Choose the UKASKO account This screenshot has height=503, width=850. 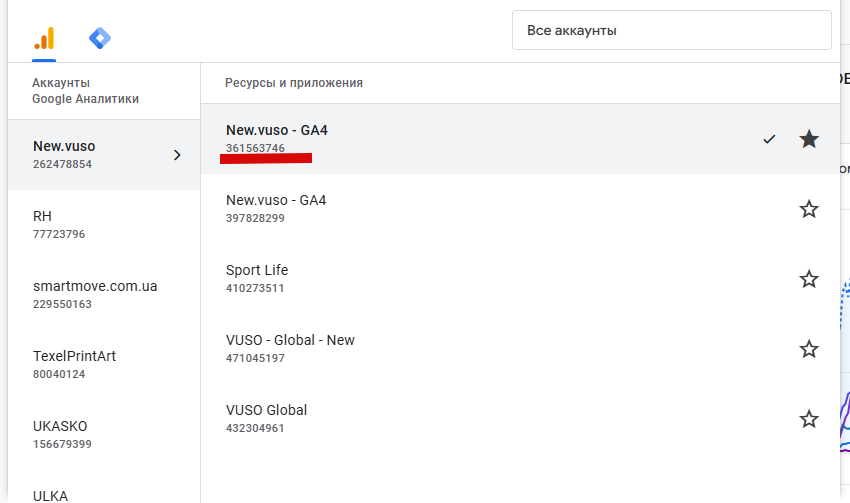click(x=104, y=435)
